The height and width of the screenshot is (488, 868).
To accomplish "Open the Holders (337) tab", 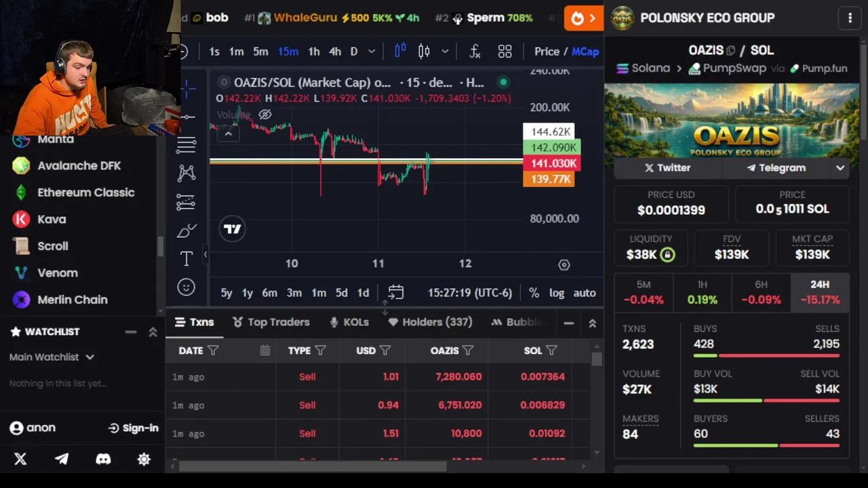I will tap(430, 323).
